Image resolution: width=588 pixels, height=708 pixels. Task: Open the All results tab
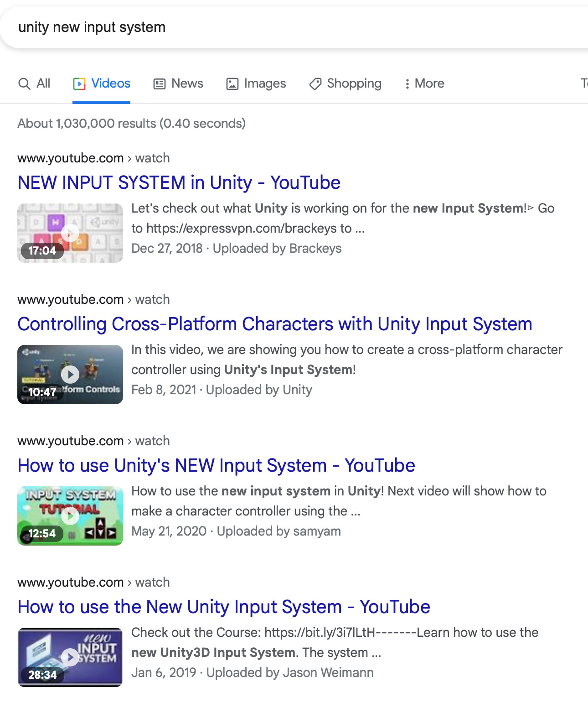(x=34, y=83)
